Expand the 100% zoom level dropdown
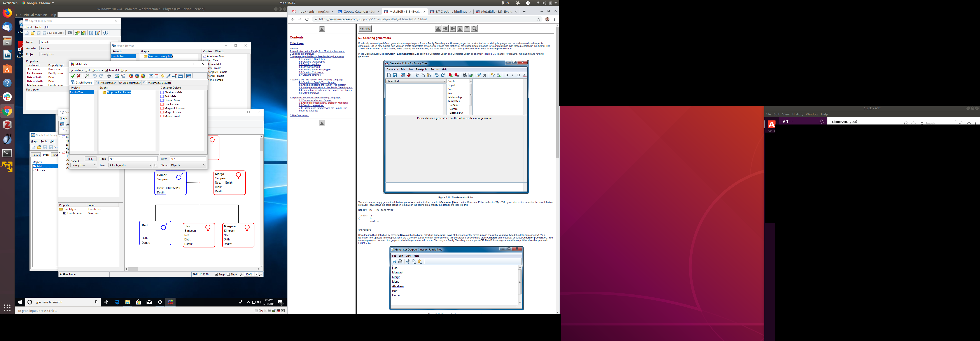 pyautogui.click(x=256, y=274)
